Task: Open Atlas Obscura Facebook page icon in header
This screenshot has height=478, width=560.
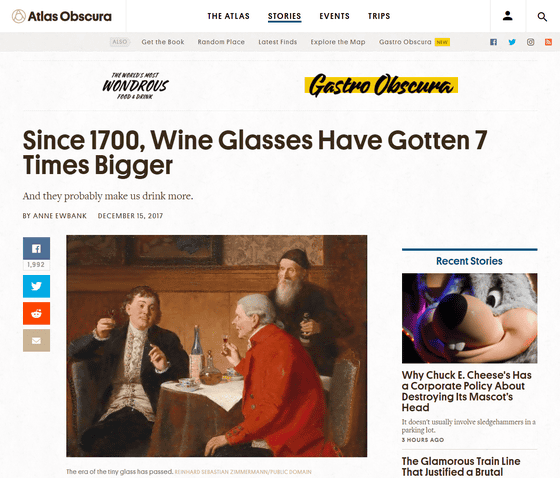Action: [x=493, y=42]
